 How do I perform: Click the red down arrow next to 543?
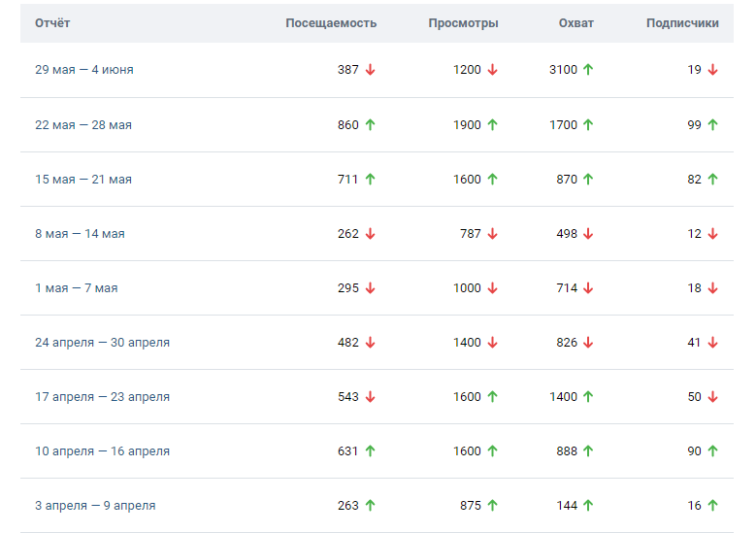[x=371, y=397]
